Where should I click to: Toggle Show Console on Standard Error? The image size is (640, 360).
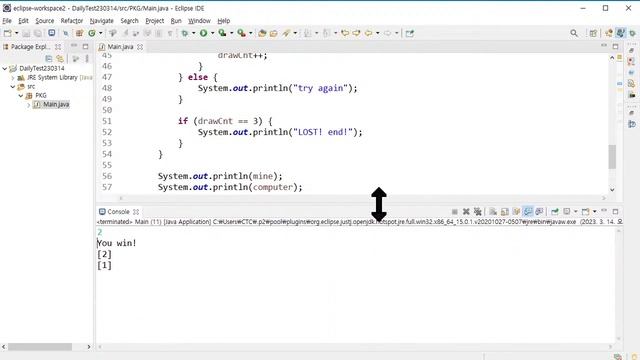click(x=539, y=211)
